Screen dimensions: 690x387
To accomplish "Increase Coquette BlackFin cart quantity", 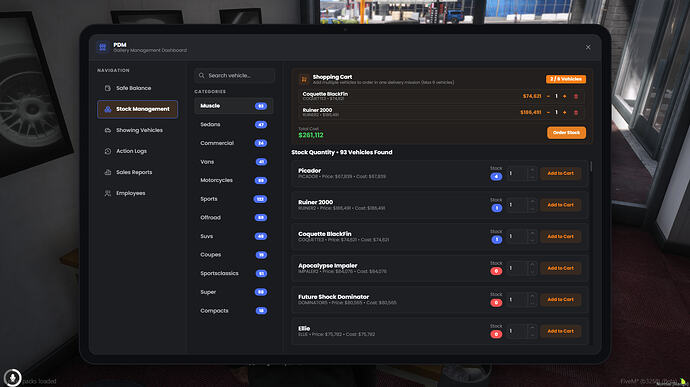I will [x=565, y=96].
